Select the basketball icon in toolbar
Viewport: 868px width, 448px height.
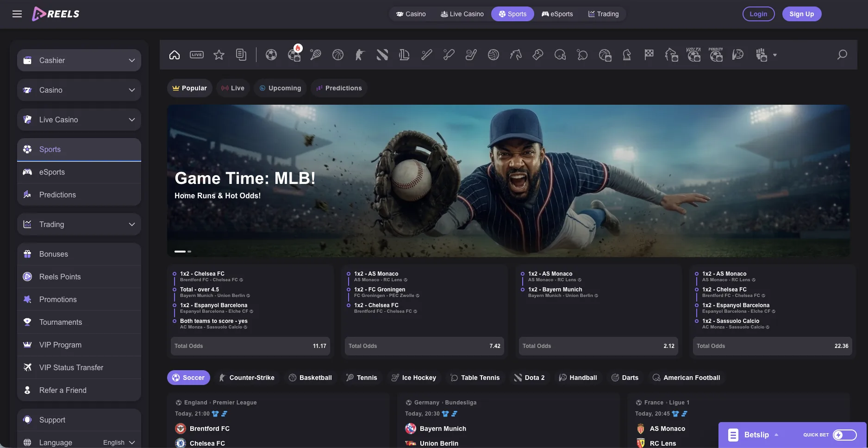point(338,55)
